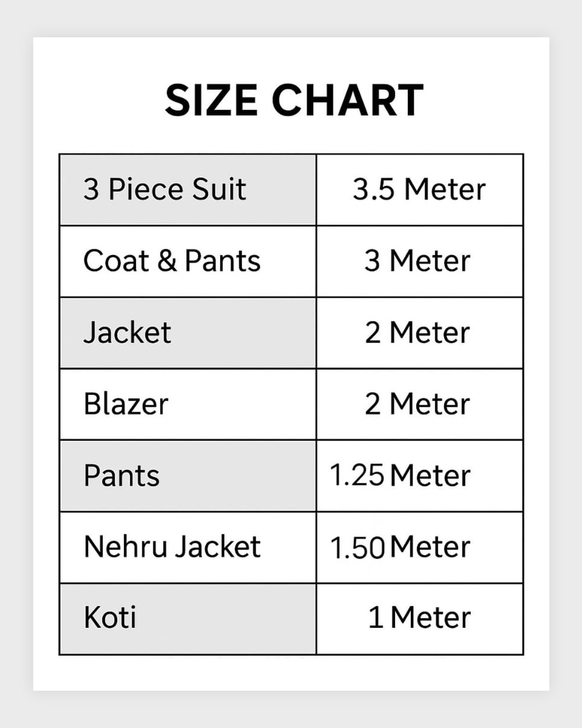
Task: Select the 2 Meter value beside Blazer
Action: pyautogui.click(x=417, y=404)
